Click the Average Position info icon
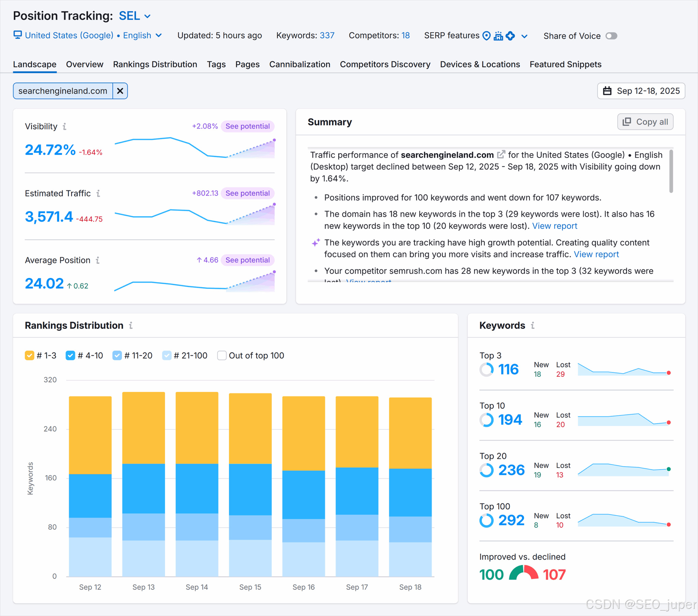Image resolution: width=698 pixels, height=616 pixels. tap(98, 261)
